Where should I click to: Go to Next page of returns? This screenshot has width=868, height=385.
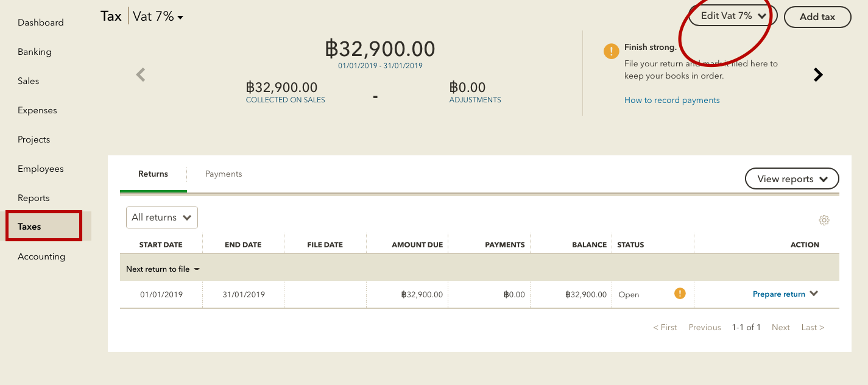point(780,327)
